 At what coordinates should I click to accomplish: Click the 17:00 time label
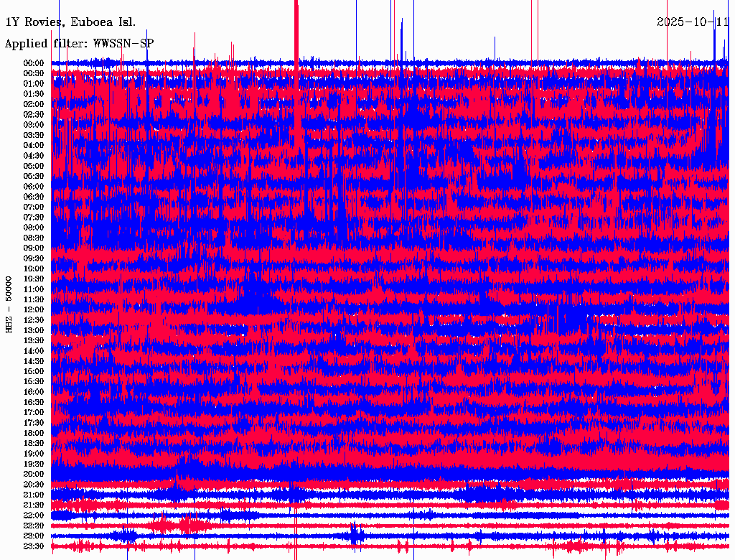point(34,413)
